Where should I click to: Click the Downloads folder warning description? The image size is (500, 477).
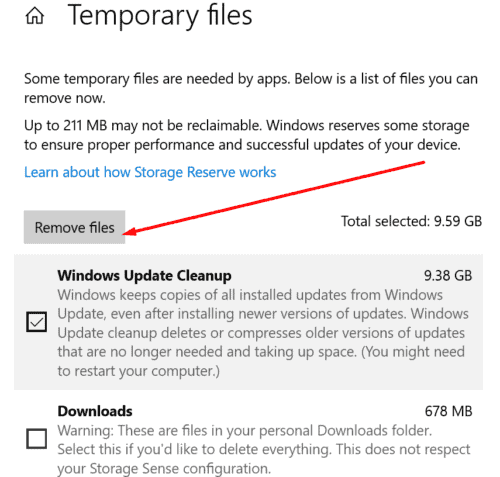tap(264, 450)
